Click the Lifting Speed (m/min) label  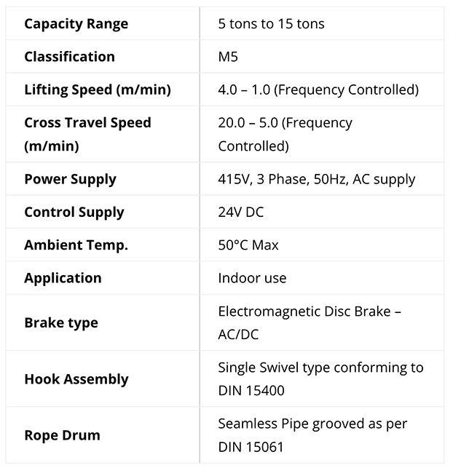pos(98,90)
